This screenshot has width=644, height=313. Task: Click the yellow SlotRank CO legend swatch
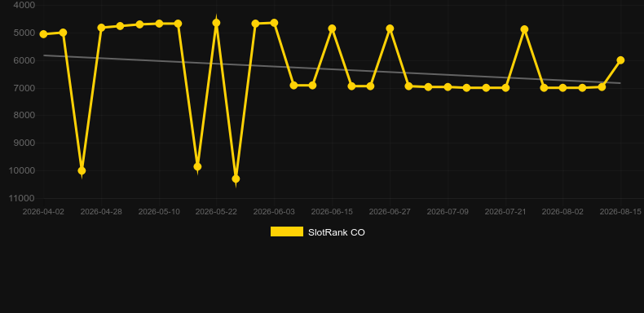click(x=287, y=231)
